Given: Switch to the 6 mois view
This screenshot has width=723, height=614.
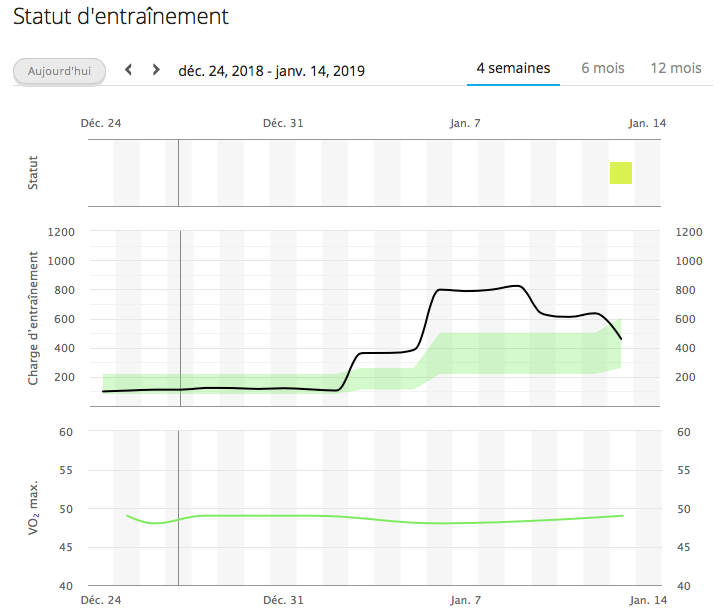Looking at the screenshot, I should coord(603,68).
